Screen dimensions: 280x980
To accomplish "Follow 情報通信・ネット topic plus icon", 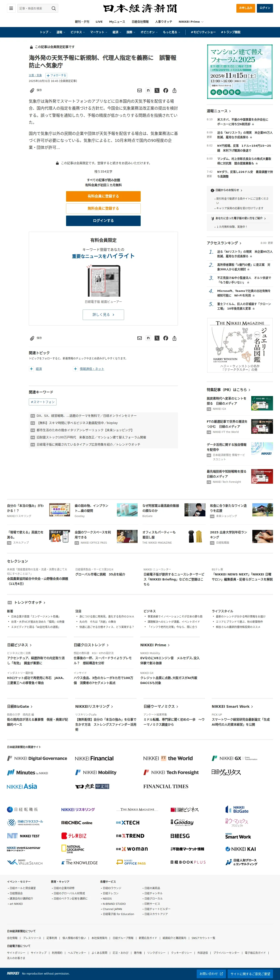I will (75, 369).
